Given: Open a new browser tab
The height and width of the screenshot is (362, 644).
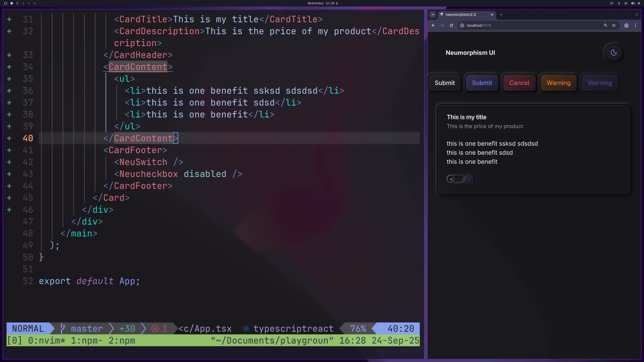Looking at the screenshot, I should point(501,15).
